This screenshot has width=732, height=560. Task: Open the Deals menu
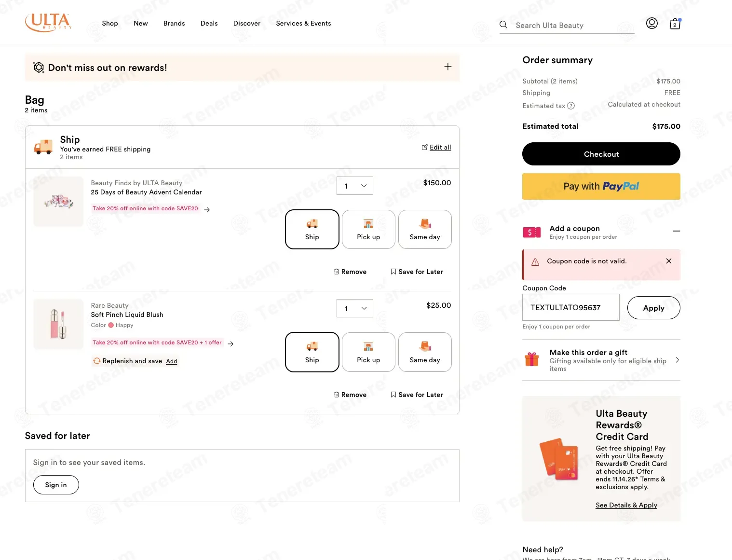pyautogui.click(x=209, y=23)
